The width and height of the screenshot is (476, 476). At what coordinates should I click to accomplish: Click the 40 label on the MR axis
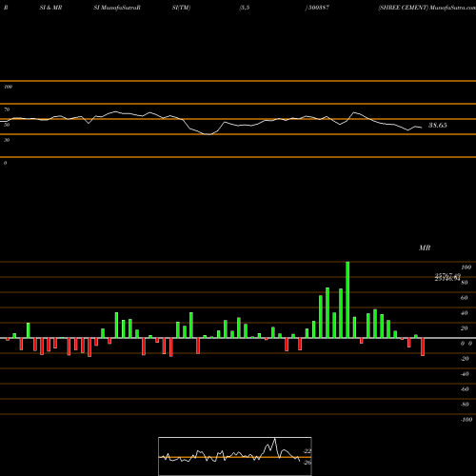click(464, 313)
